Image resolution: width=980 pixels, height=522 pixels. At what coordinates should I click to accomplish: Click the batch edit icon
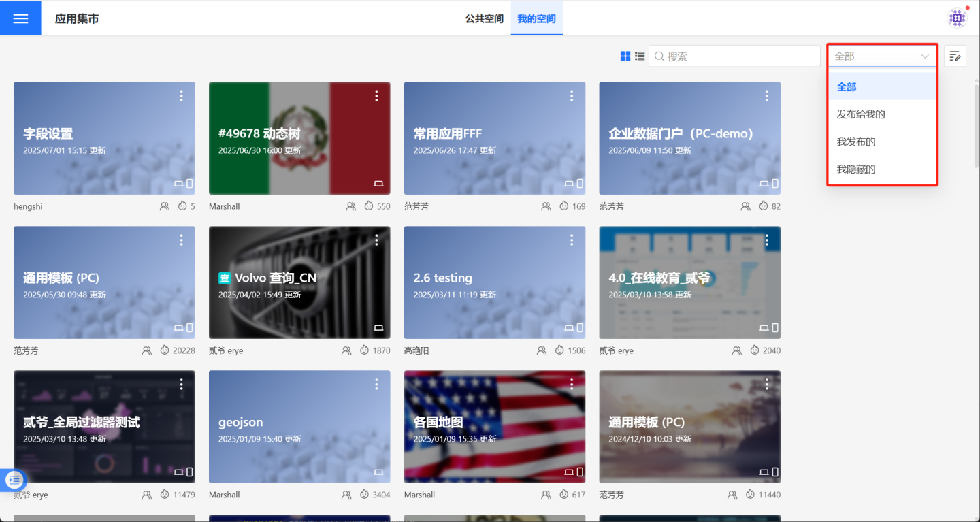tap(955, 56)
